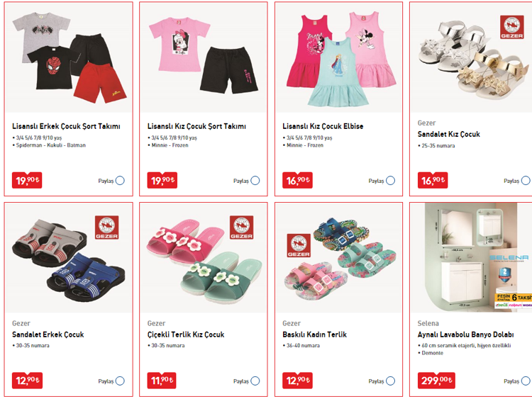This screenshot has width=532, height=399.
Task: Click Gezer logo on Baskılı Kadın Terlik card
Action: [299, 245]
